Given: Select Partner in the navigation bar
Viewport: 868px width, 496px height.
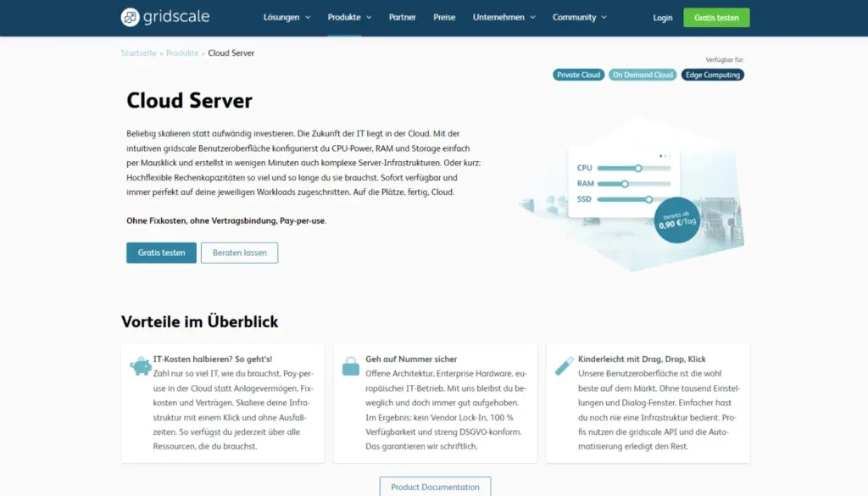Looking at the screenshot, I should (402, 16).
